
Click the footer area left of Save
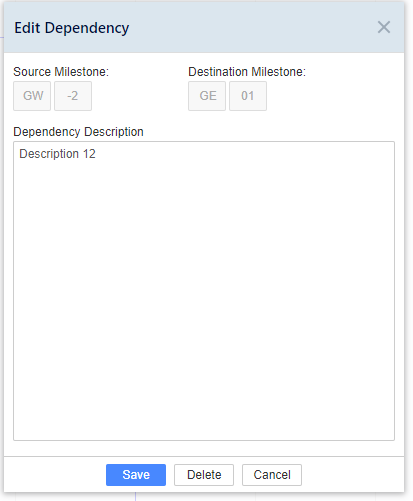pos(55,475)
